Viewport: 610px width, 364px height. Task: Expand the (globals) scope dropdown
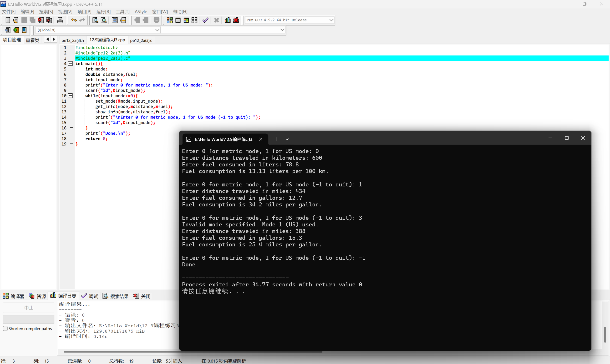(x=157, y=30)
